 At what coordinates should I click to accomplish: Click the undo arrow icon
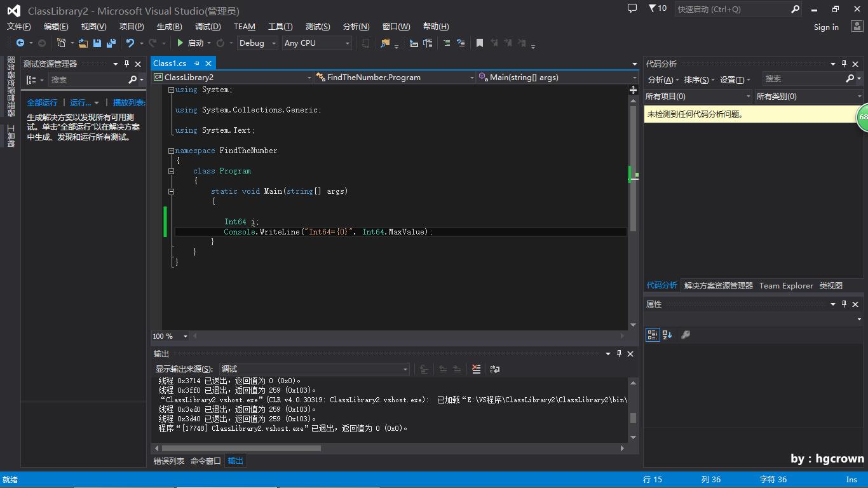[130, 43]
